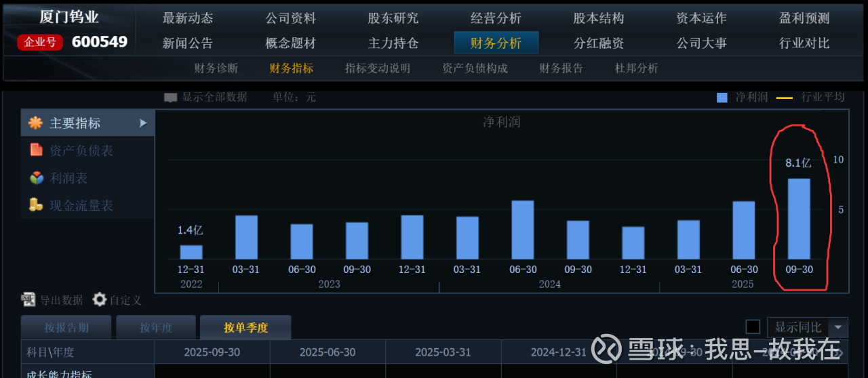Click the 显示全部数据 icon
868x378 pixels.
coord(171,98)
